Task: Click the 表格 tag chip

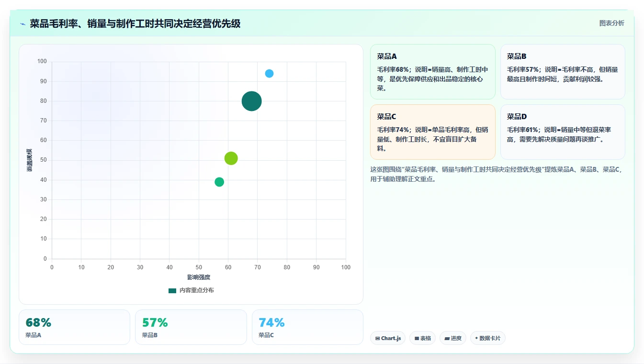Action: [422, 338]
